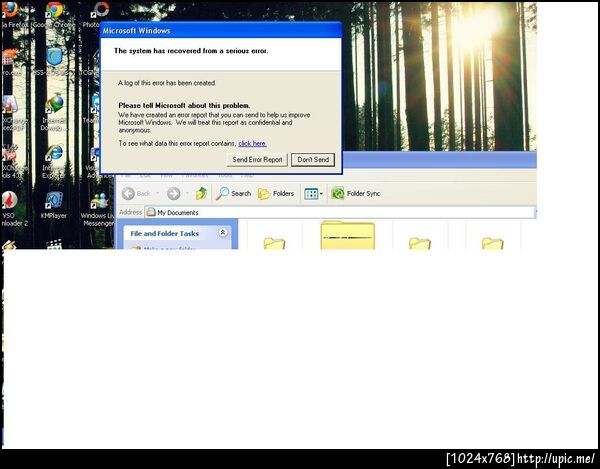The height and width of the screenshot is (469, 600).
Task: Click Send Error Report button
Action: [x=257, y=160]
